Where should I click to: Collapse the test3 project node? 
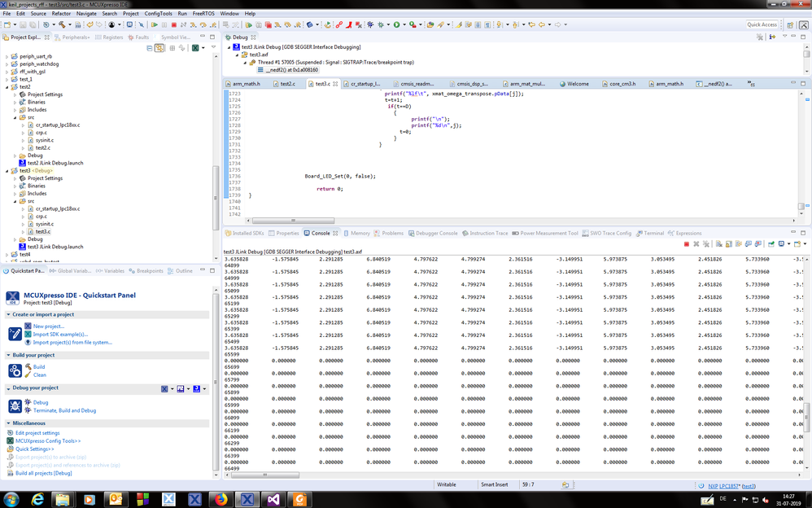click(7, 170)
